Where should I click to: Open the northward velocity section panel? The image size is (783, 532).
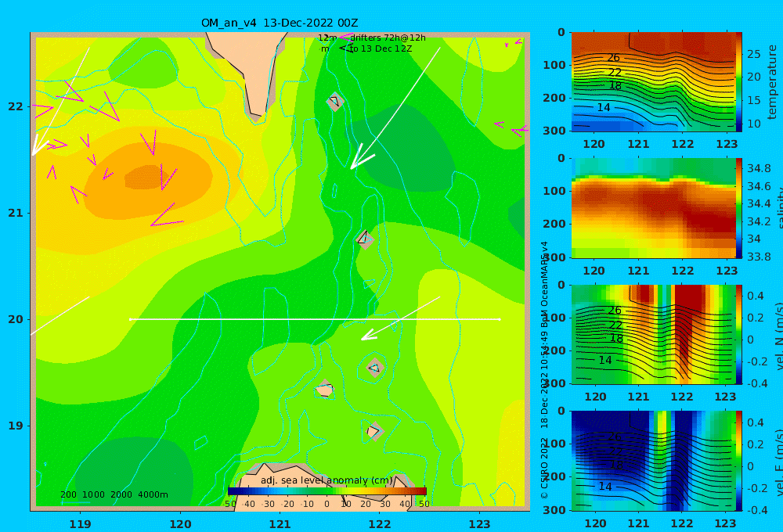point(653,334)
